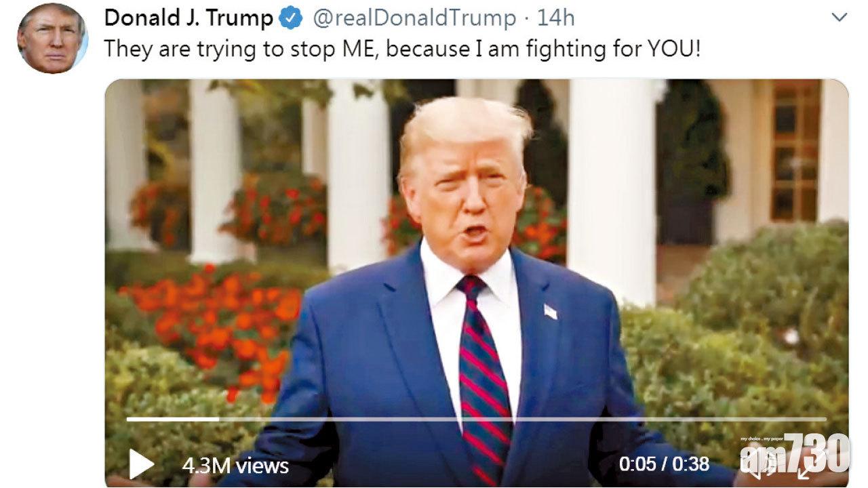Screen dimensions: 868x488
Task: Seek on the video progress bar
Action: coord(476,419)
